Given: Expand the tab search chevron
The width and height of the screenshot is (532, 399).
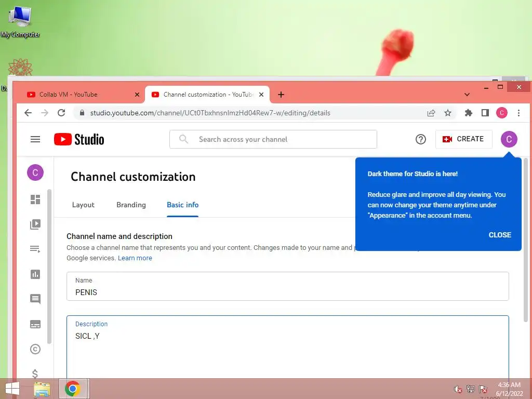Looking at the screenshot, I should pos(467,95).
